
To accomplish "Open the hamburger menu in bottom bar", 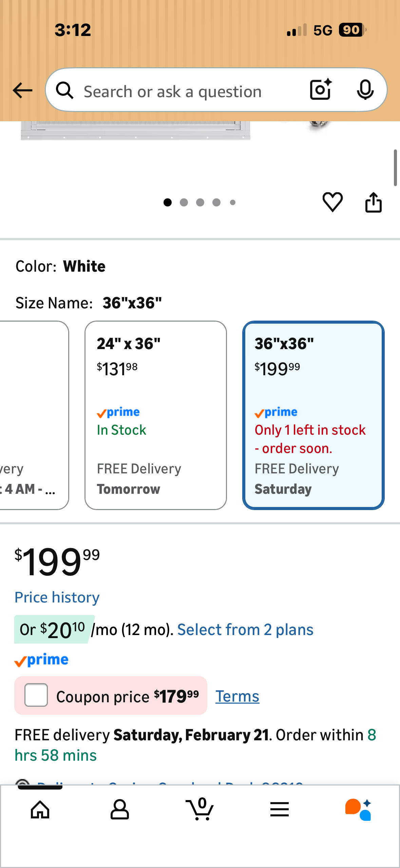I will pos(280,810).
